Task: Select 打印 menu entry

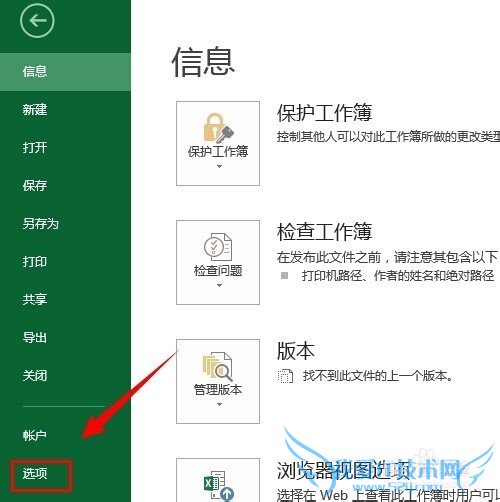Action: click(x=35, y=261)
